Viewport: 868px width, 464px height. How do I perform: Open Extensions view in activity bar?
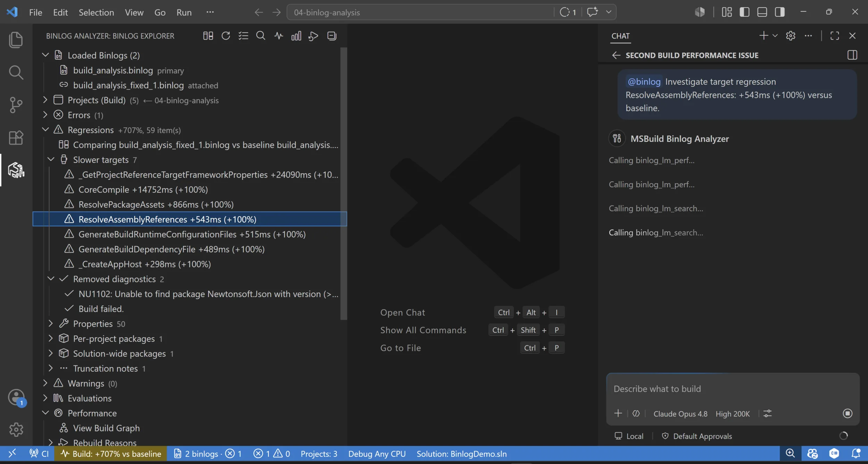[x=16, y=137]
